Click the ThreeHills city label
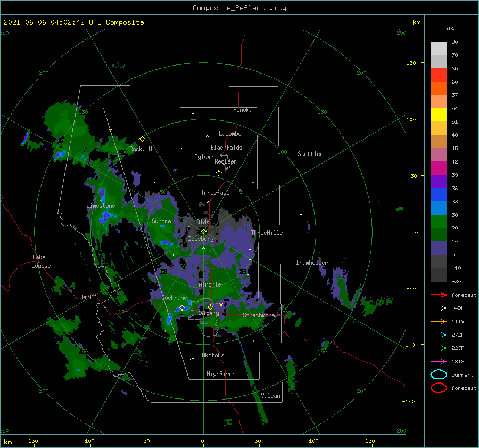The height and width of the screenshot is (448, 479). [x=267, y=233]
